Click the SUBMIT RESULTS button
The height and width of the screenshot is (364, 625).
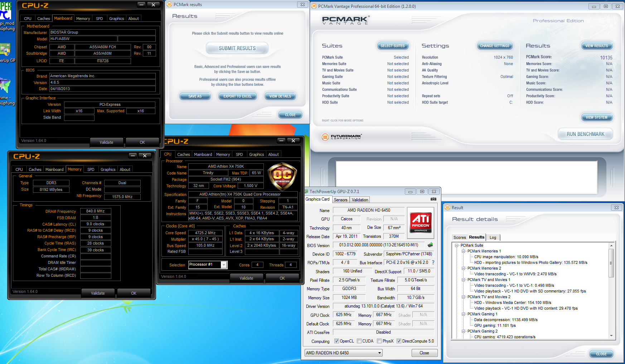[237, 48]
